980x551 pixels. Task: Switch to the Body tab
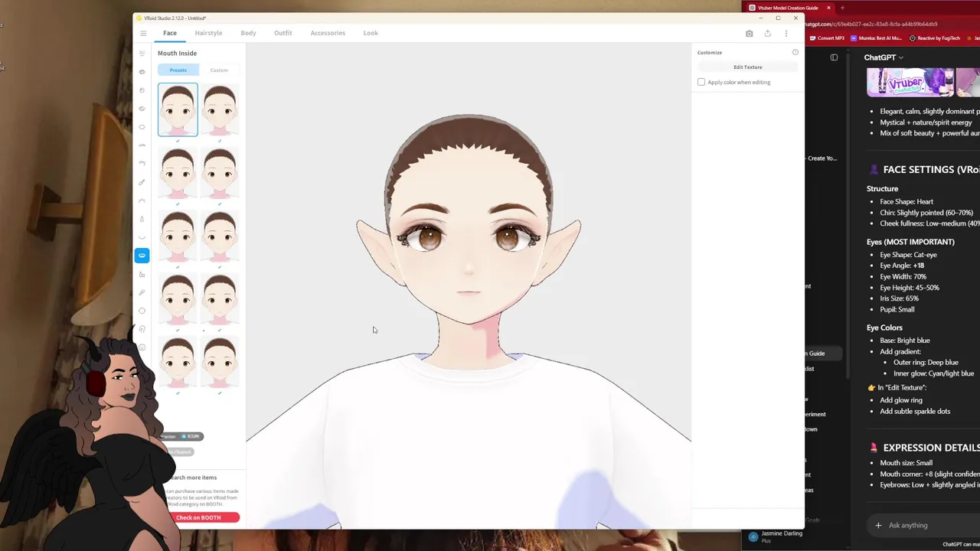(248, 33)
